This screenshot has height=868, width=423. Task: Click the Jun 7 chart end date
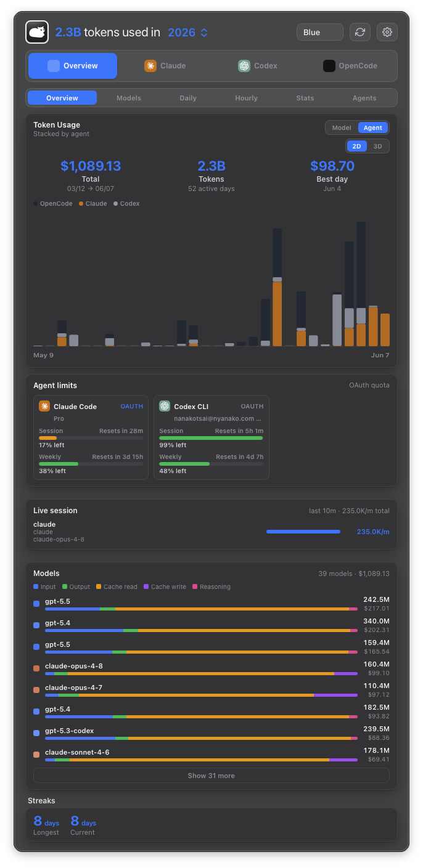click(380, 355)
